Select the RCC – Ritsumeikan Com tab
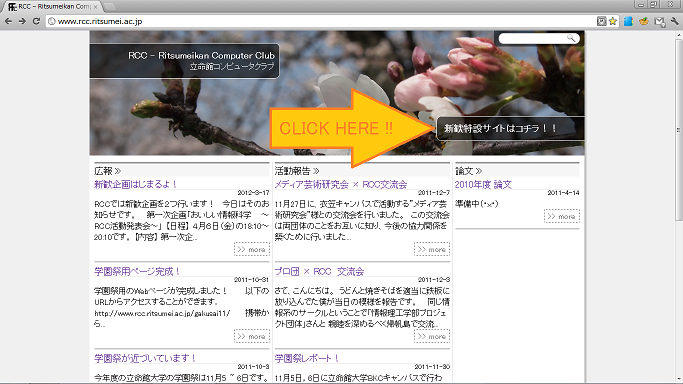Screen dimensions: 683x384 (52, 7)
